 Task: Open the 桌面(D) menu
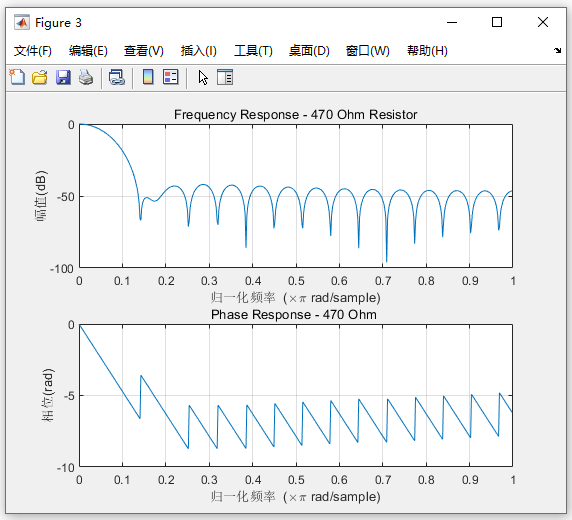pyautogui.click(x=309, y=51)
